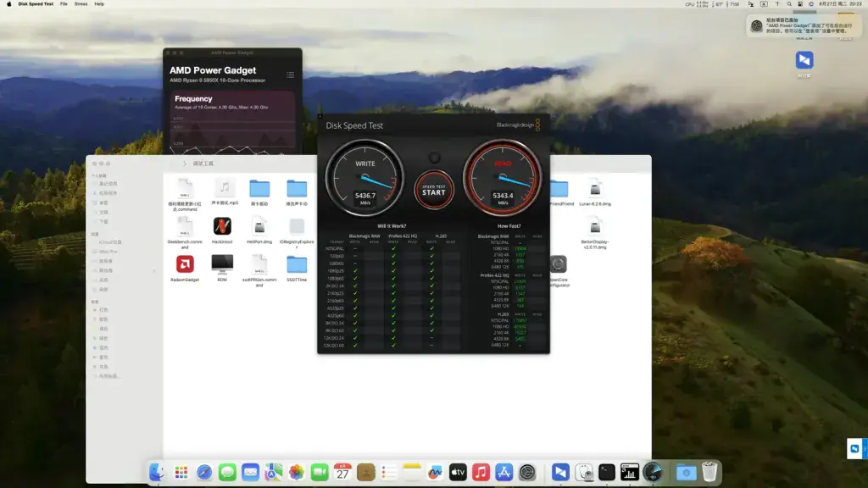Open the AMD Power Gadget options menu icon
This screenshot has height=488, width=868.
coord(290,75)
